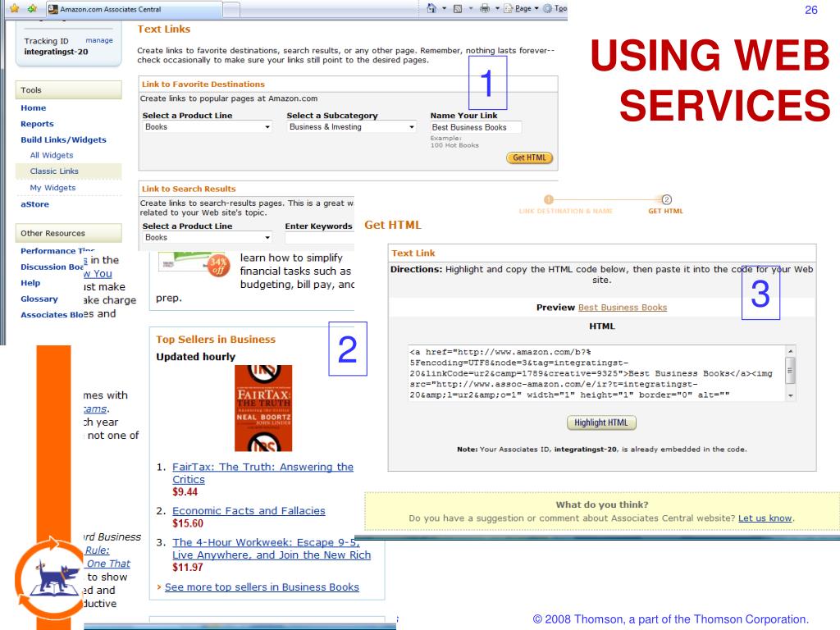Image resolution: width=840 pixels, height=630 pixels.
Task: Click the Favorites star icon
Action: coord(15,8)
